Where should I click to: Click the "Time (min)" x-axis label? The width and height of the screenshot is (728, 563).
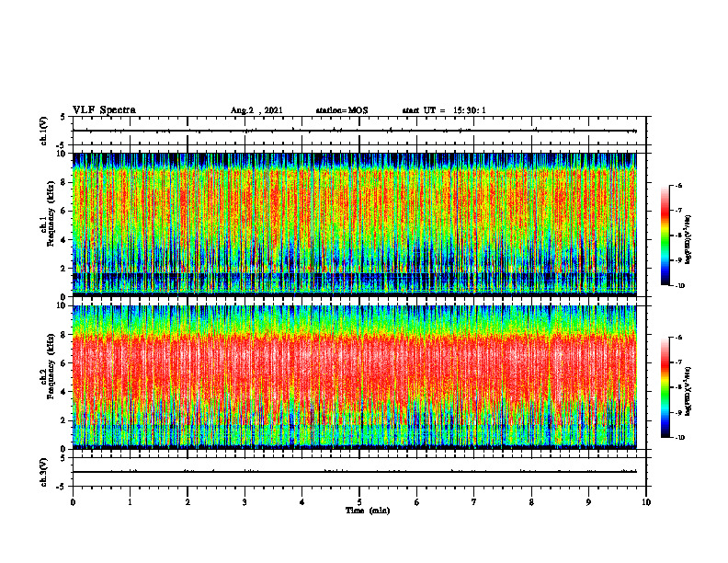(368, 511)
